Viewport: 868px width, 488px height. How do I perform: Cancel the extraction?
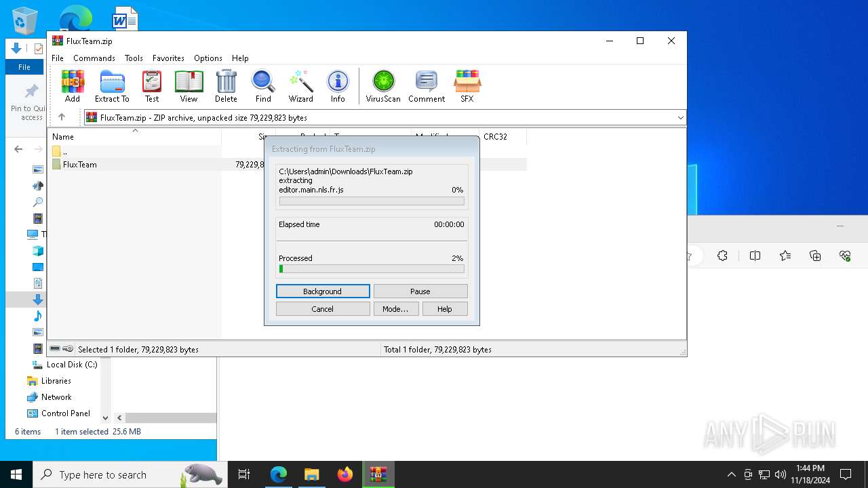[323, 309]
